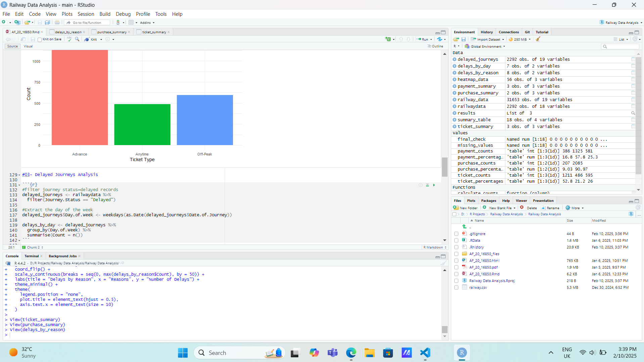Expand the Import Dataset dropdown
This screenshot has height=362, width=644.
tap(488, 39)
